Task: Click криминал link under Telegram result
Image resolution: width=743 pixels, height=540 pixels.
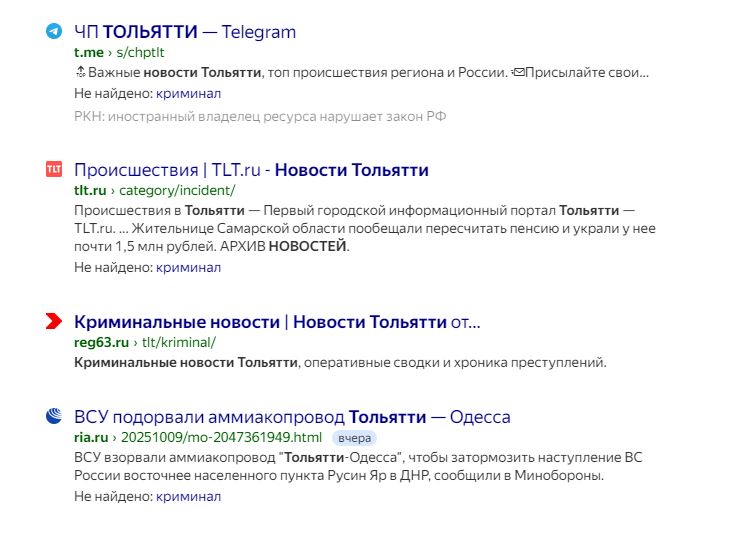Action: (x=188, y=93)
